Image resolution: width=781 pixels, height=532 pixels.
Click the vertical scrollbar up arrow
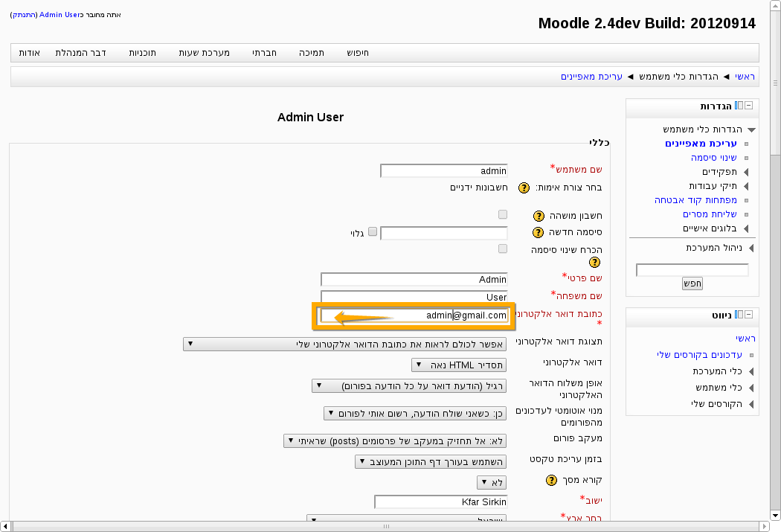[776, 5]
